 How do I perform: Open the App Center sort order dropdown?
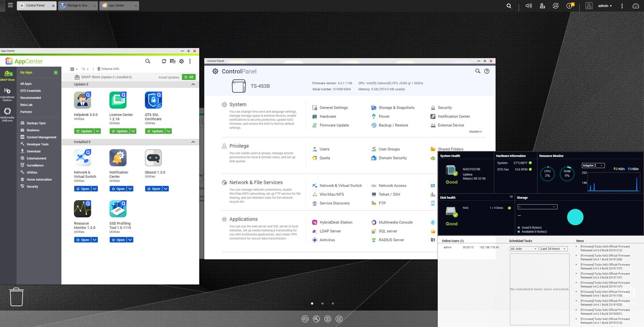click(x=85, y=69)
